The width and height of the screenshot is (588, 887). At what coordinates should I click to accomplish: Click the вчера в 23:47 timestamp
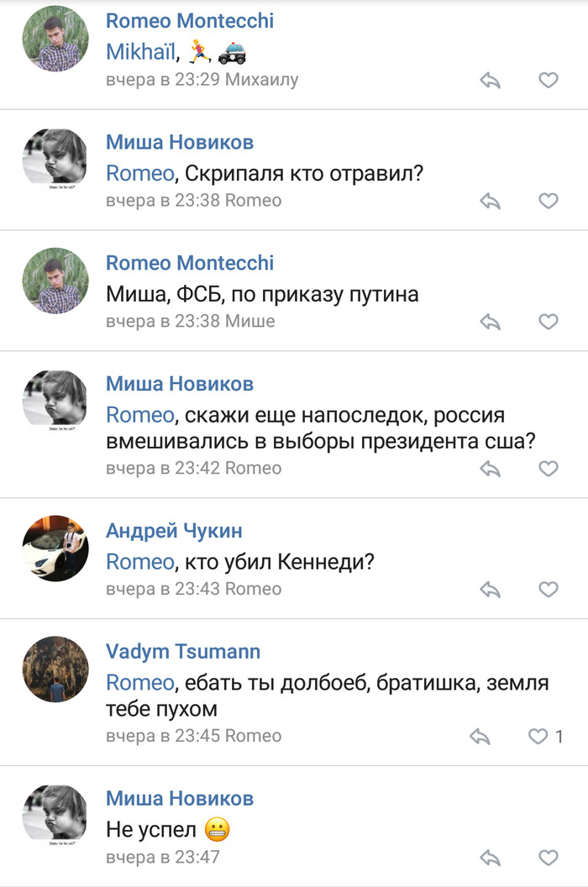click(x=163, y=858)
